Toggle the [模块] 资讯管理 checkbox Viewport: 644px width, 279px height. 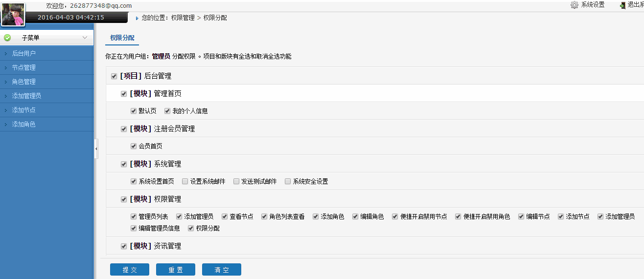(124, 246)
